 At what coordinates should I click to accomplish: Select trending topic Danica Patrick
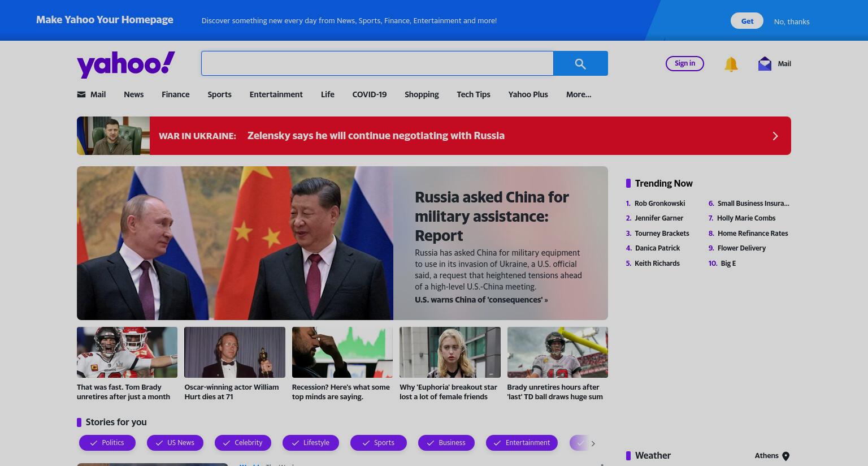tap(657, 248)
